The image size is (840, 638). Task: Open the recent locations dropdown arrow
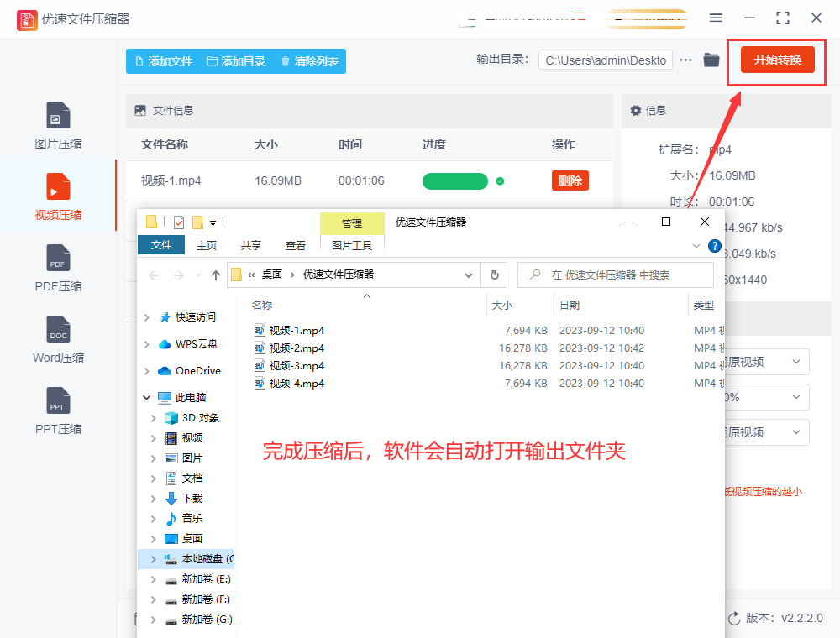(198, 275)
